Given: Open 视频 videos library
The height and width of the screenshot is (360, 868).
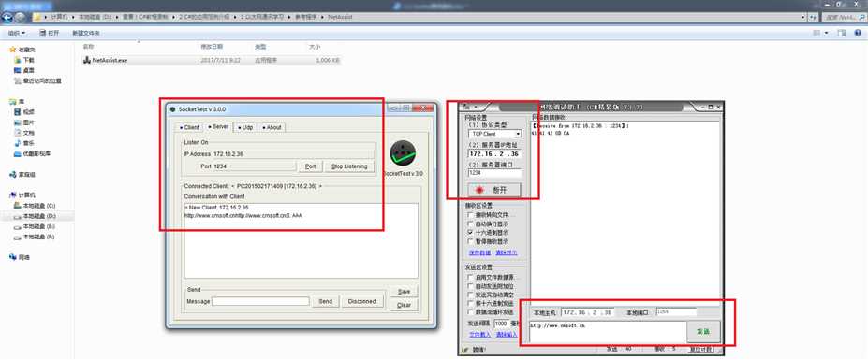Looking at the screenshot, I should coord(24,112).
